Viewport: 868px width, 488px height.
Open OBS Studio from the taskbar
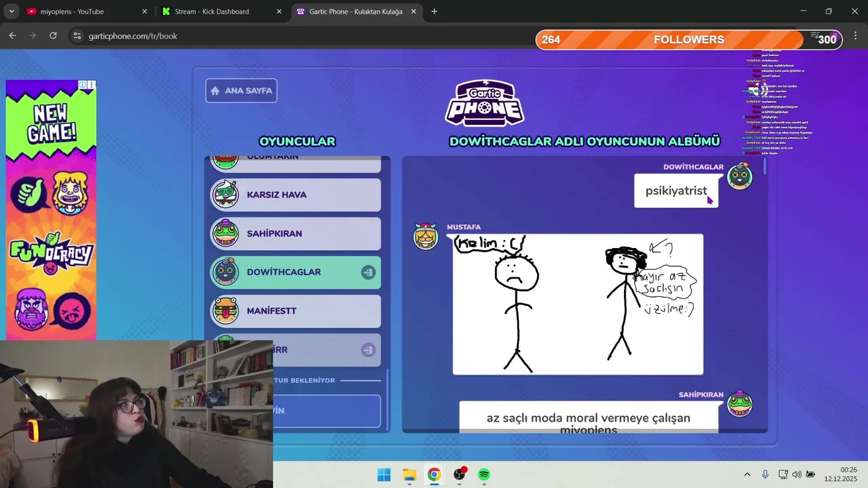pyautogui.click(x=459, y=474)
